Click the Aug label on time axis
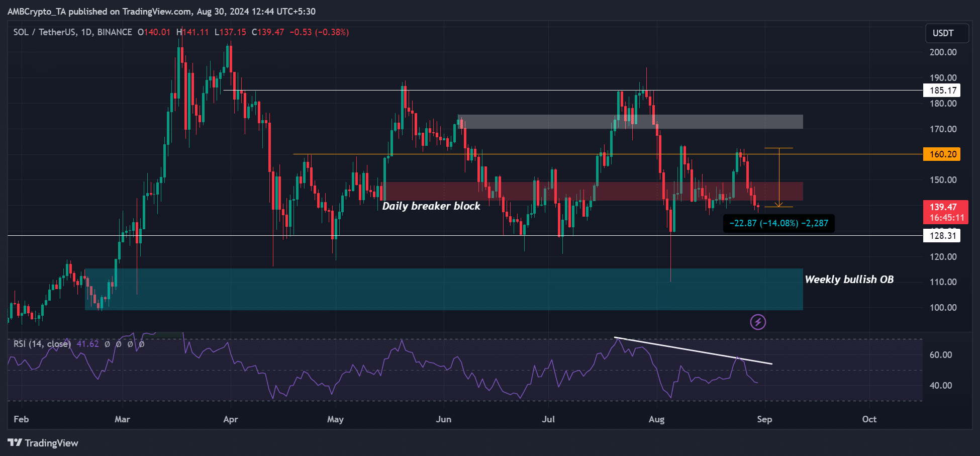The width and height of the screenshot is (980, 456). [656, 419]
